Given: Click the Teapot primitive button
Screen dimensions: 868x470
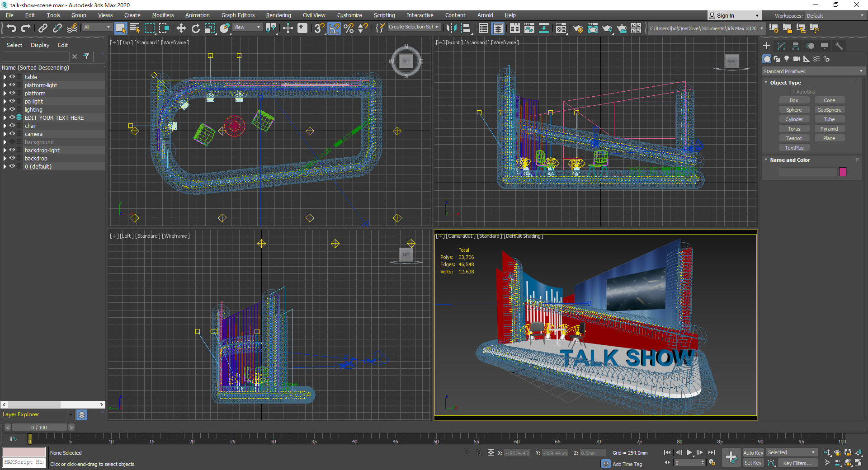Looking at the screenshot, I should coord(794,138).
